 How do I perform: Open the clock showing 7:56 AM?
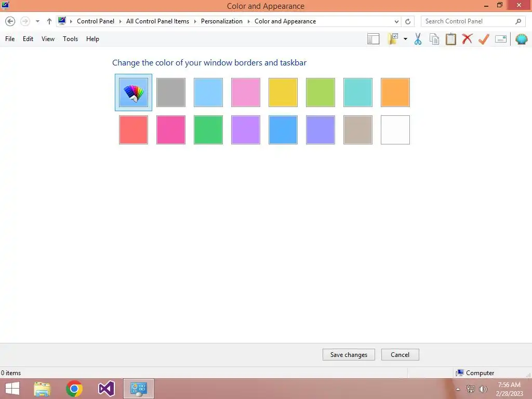(x=509, y=389)
